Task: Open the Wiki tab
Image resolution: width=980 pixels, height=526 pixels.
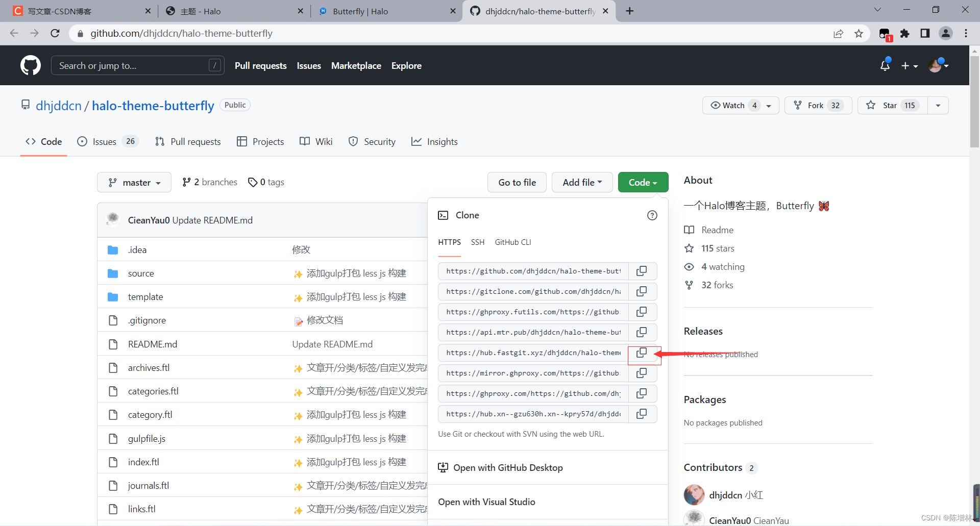Action: click(x=316, y=141)
